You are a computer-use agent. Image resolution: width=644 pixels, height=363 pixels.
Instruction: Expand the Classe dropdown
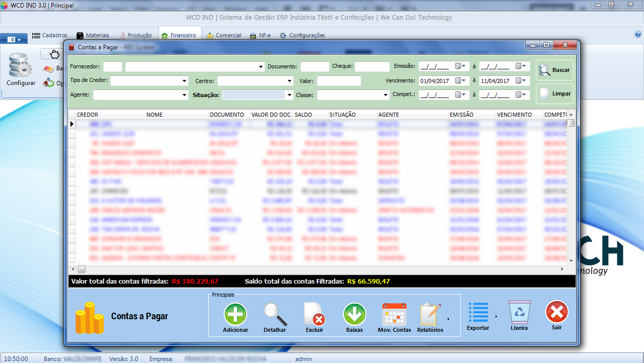pyautogui.click(x=386, y=95)
